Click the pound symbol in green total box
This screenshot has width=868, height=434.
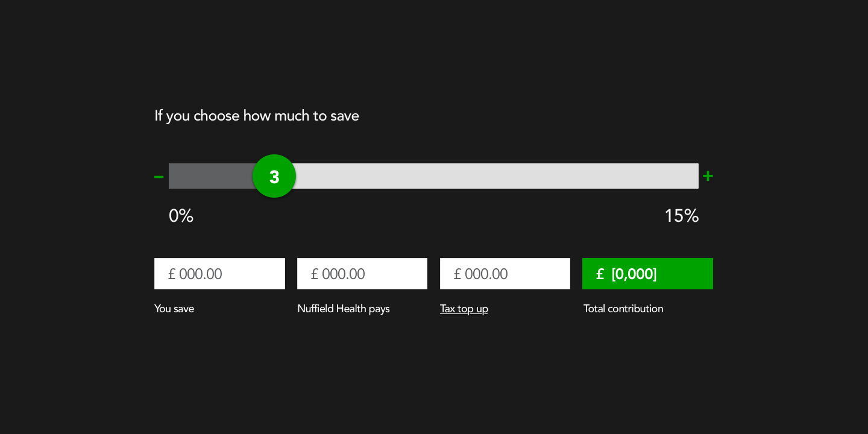point(600,274)
